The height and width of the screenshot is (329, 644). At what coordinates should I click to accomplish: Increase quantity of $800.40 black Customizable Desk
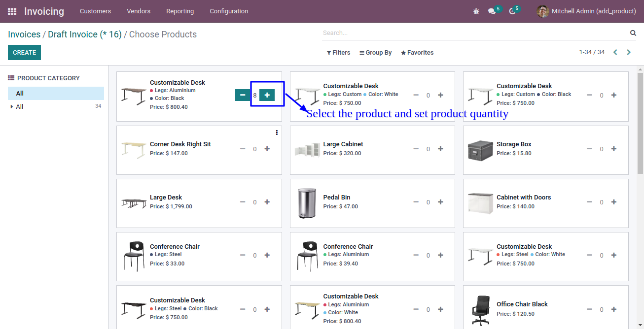coord(267,95)
